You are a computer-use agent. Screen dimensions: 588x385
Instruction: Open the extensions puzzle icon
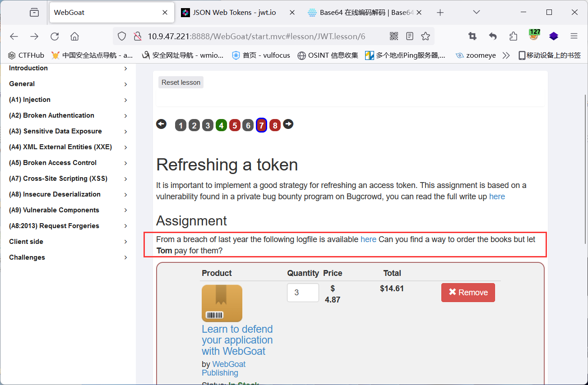513,37
